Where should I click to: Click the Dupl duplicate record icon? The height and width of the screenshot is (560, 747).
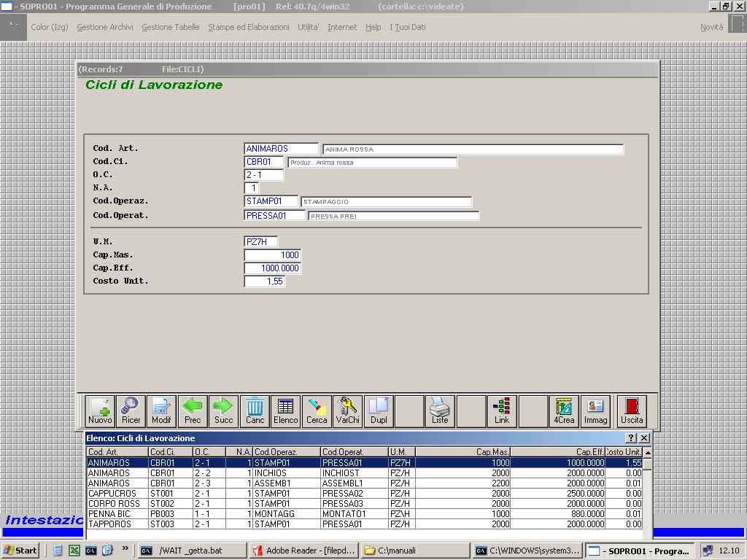pyautogui.click(x=379, y=411)
